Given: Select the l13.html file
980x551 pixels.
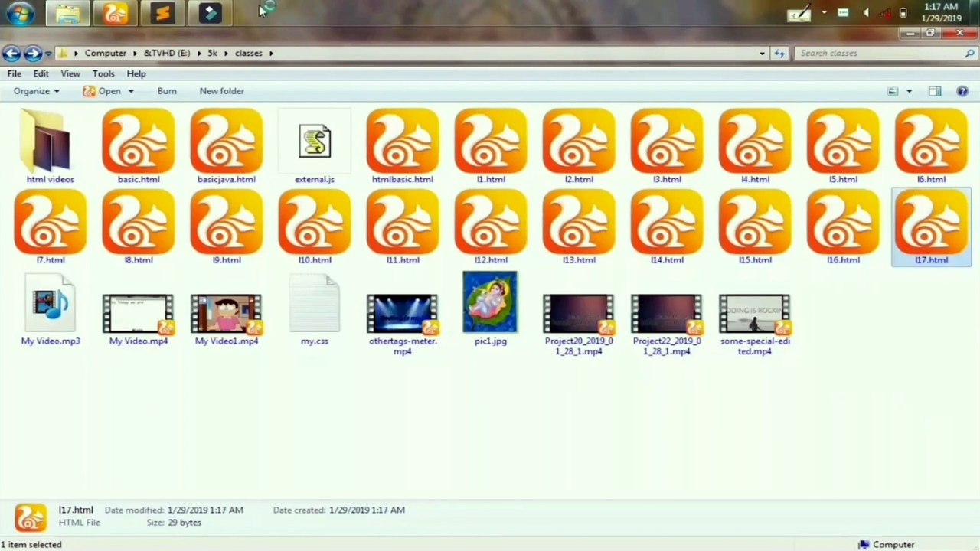Looking at the screenshot, I should (579, 227).
